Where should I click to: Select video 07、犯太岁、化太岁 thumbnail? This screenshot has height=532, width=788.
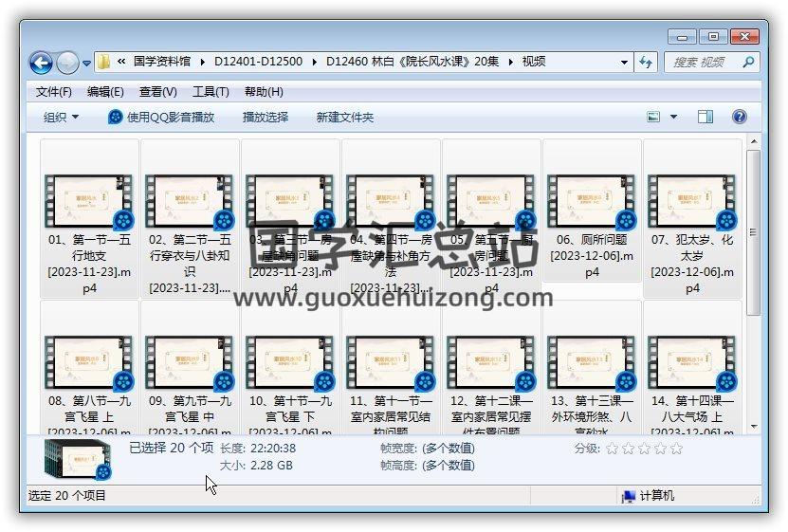692,201
